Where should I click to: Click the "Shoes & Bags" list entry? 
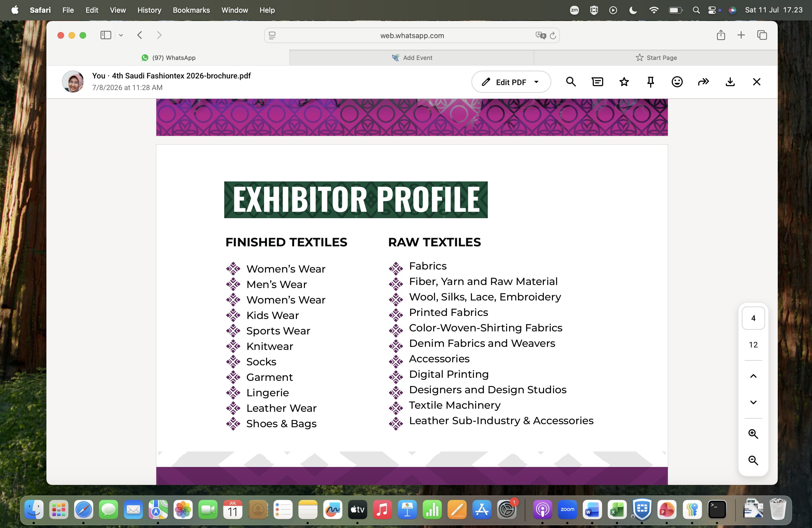pyautogui.click(x=281, y=424)
